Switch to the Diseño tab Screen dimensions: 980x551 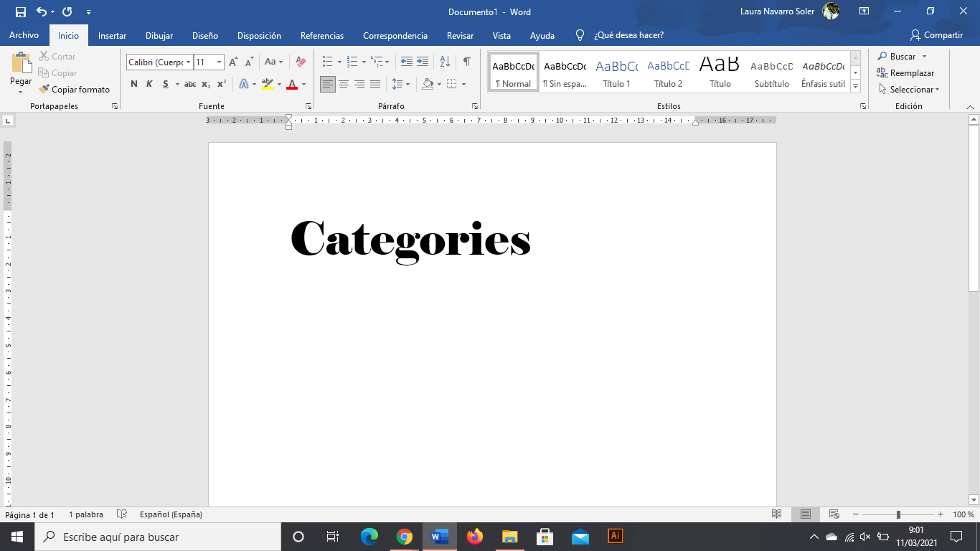coord(205,35)
